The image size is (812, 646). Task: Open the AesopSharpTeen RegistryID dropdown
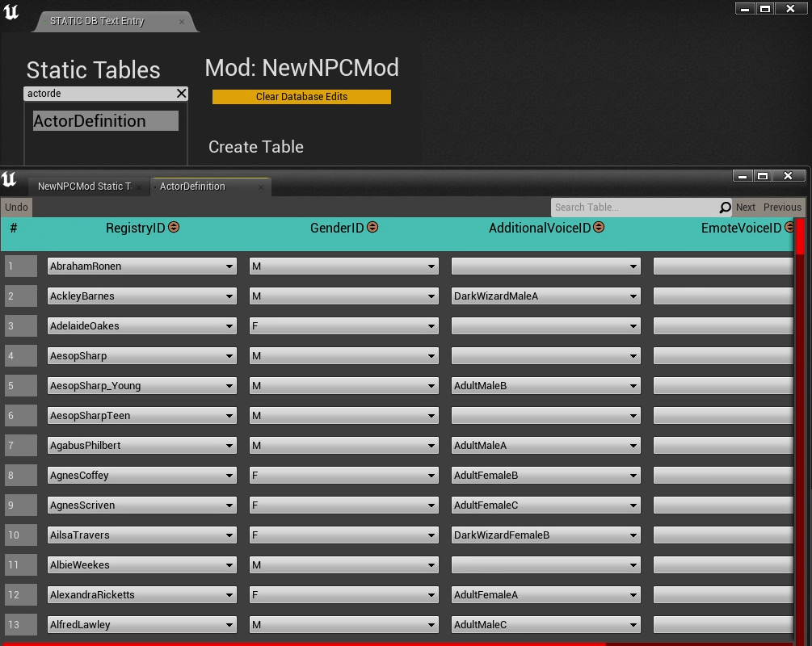click(142, 416)
